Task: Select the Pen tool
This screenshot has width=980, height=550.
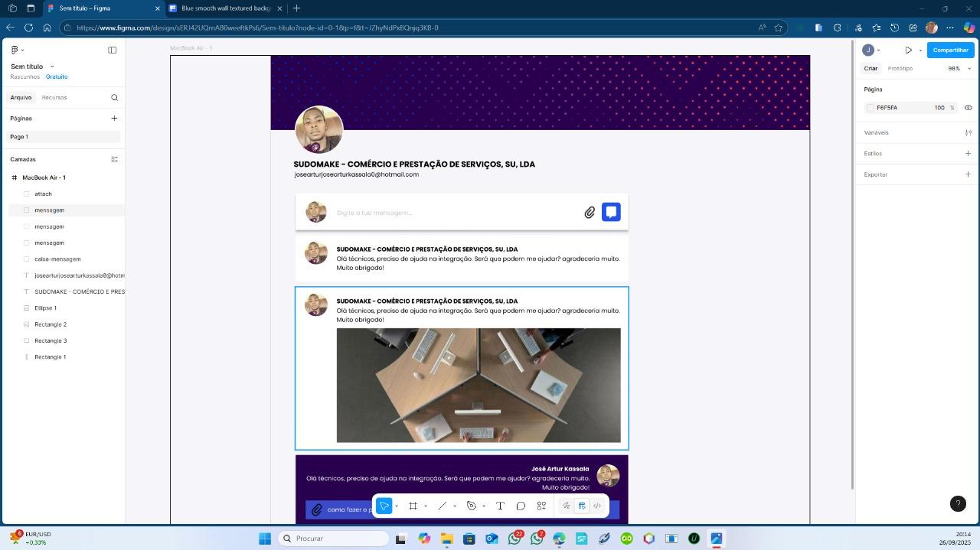Action: tap(472, 506)
